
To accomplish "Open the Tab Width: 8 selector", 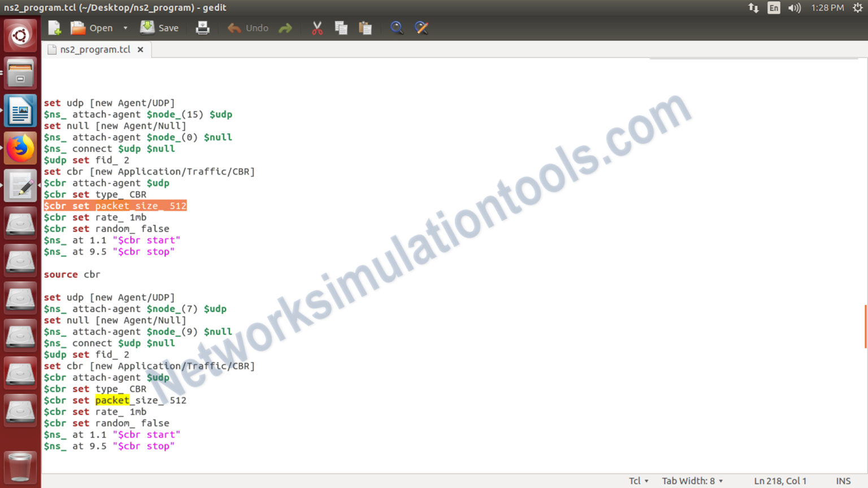I will click(x=691, y=481).
